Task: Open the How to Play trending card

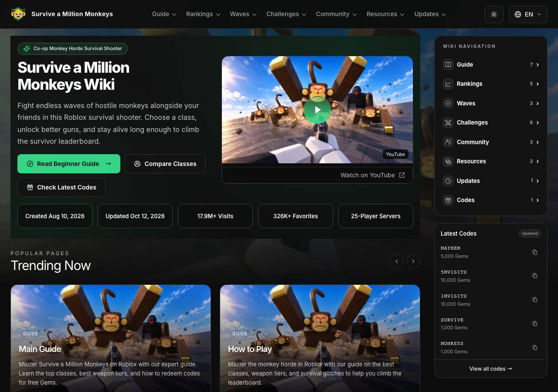Action: tap(320, 338)
